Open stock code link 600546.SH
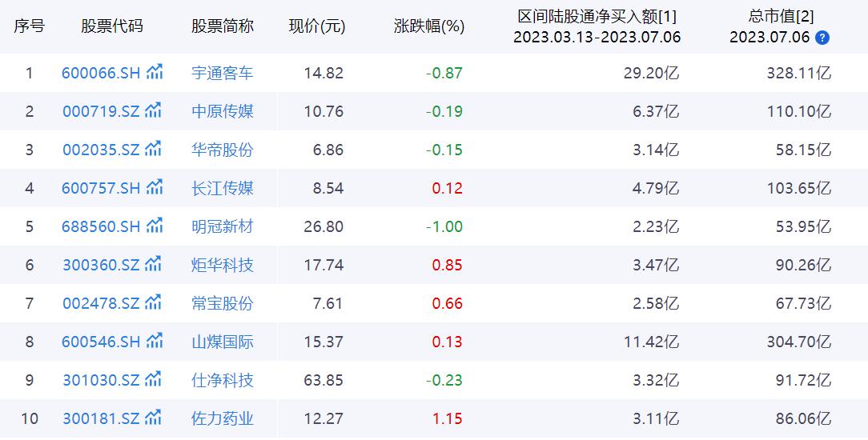 [102, 342]
